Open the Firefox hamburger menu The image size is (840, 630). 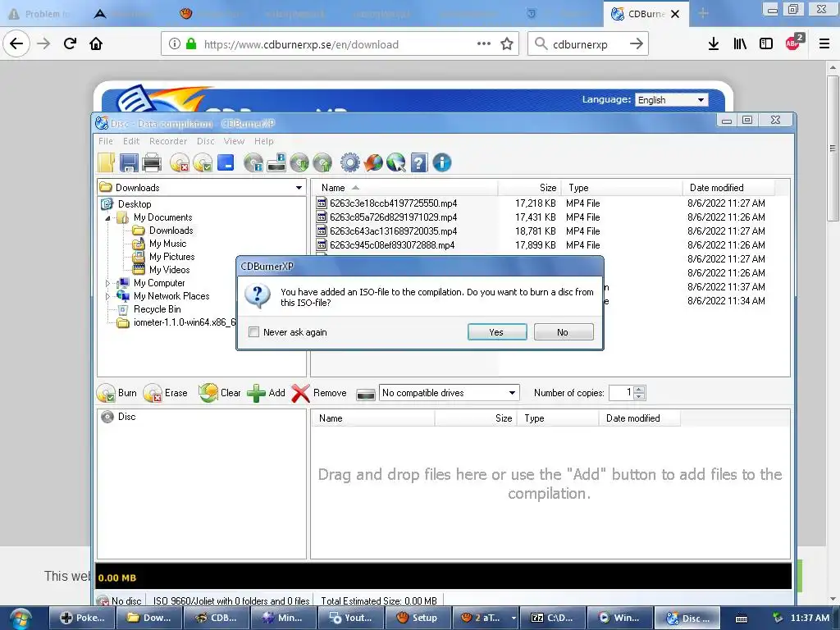pyautogui.click(x=824, y=44)
